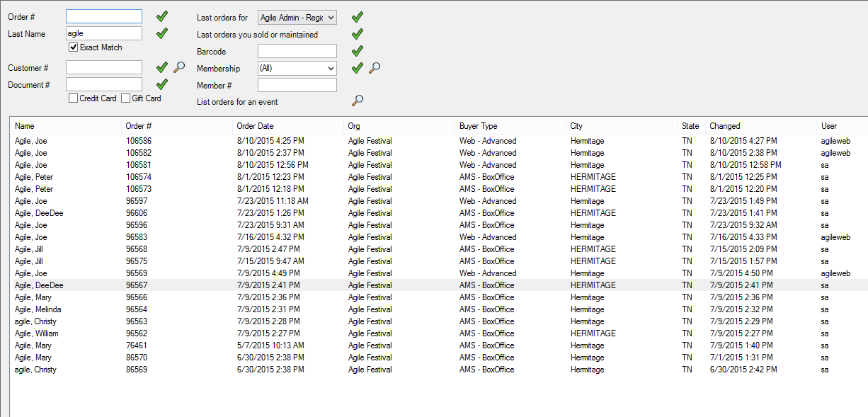Click green checkmark for Last orders for
This screenshot has height=417, width=868.
[358, 17]
